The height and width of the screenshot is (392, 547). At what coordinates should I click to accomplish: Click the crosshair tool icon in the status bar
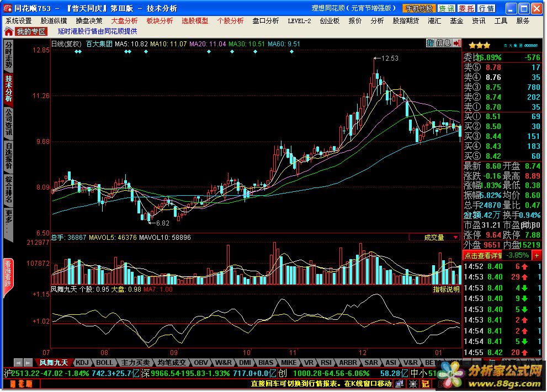point(413,384)
